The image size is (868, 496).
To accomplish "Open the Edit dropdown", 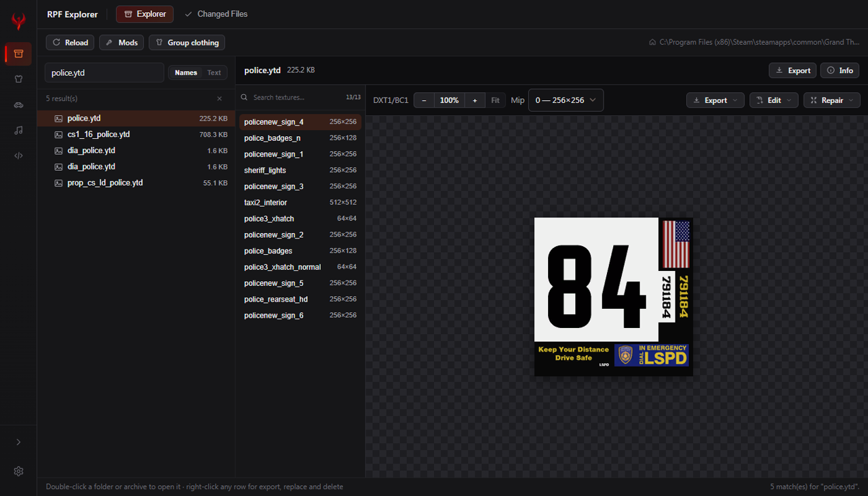I will click(774, 100).
